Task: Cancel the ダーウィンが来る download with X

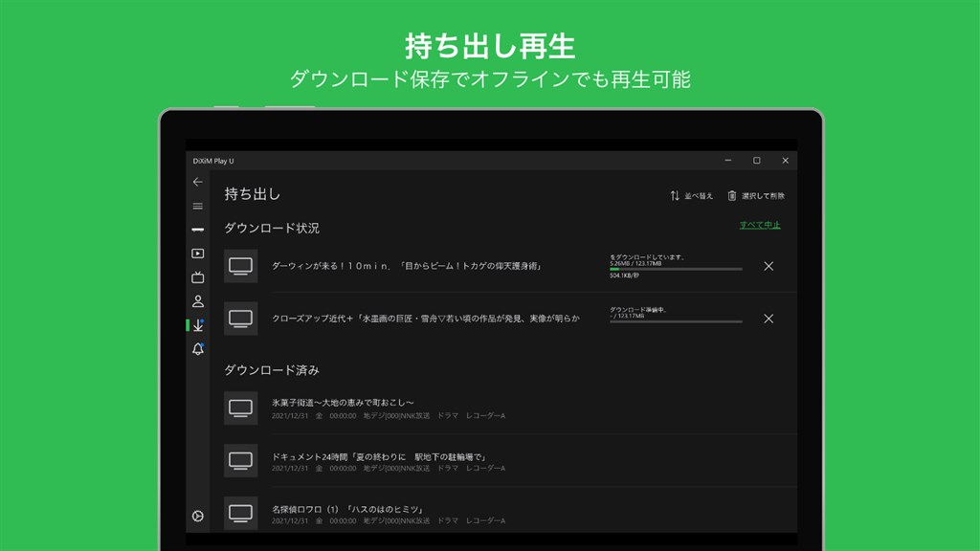Action: click(x=768, y=266)
